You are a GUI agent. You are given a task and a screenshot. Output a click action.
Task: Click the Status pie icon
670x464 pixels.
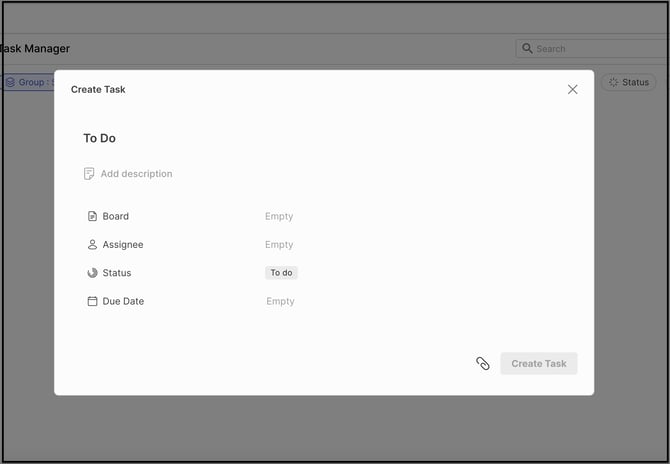pos(92,273)
